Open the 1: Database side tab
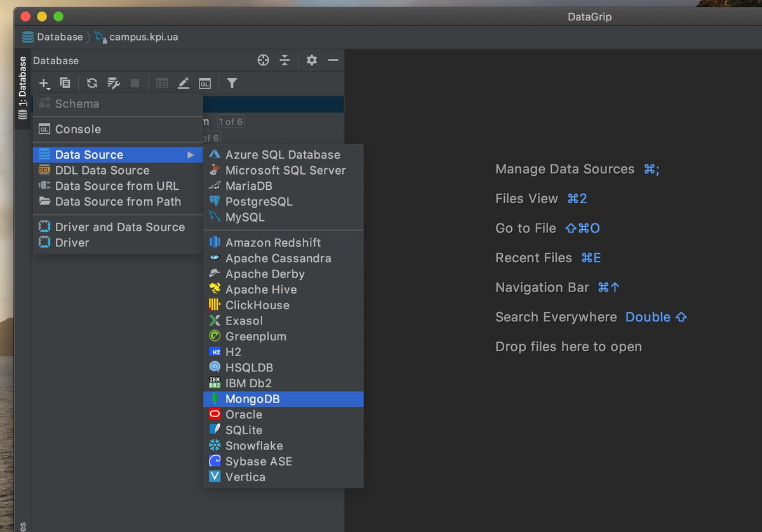Screen dimensions: 762x532 pos(23,88)
